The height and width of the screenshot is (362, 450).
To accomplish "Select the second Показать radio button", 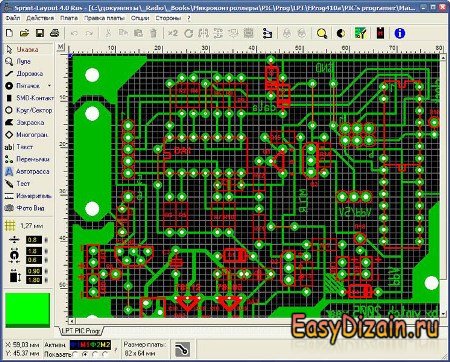I will [x=85, y=354].
